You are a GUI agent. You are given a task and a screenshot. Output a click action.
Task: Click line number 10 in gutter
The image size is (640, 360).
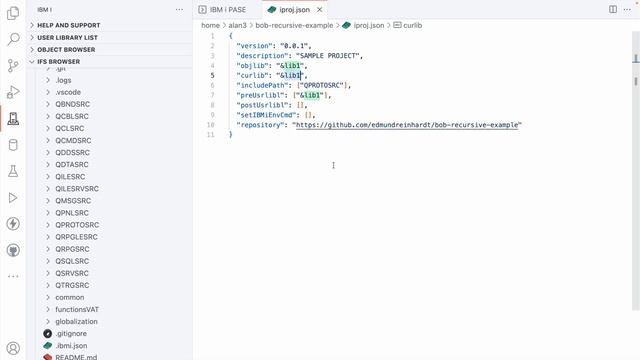(210, 125)
